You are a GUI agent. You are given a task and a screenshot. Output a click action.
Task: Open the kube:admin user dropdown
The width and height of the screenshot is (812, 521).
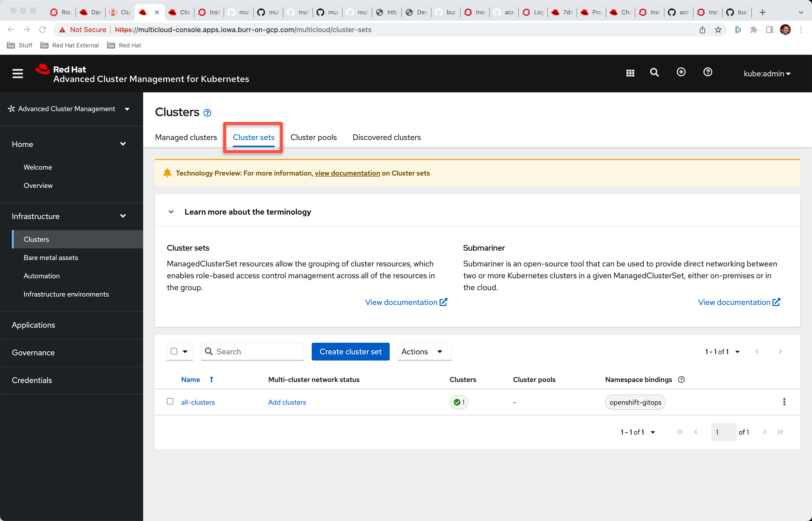click(x=766, y=73)
